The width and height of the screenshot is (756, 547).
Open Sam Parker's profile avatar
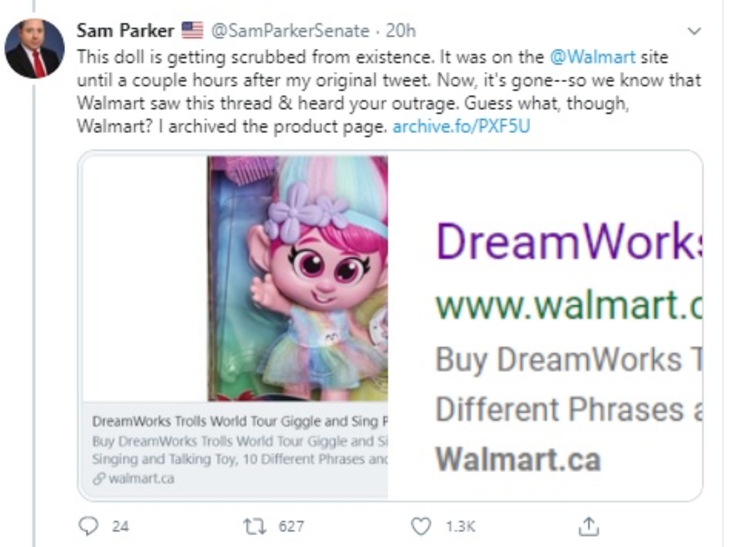pos(34,48)
